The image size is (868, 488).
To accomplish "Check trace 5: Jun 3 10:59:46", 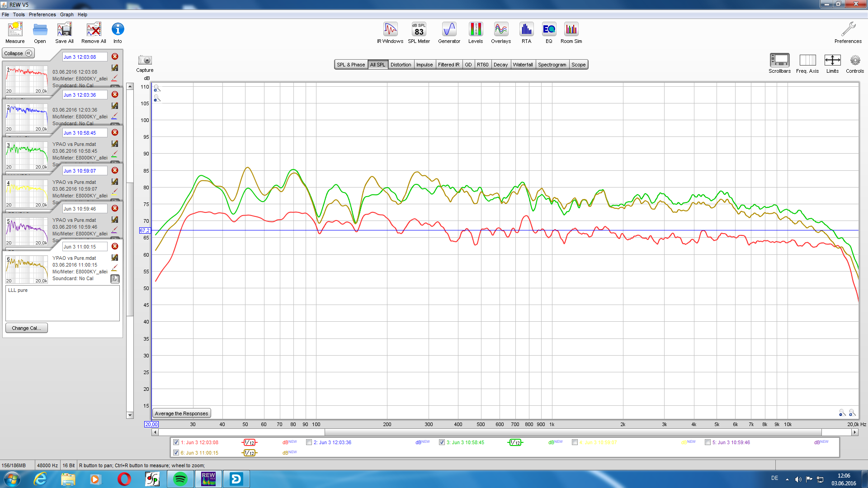I will pyautogui.click(x=708, y=442).
